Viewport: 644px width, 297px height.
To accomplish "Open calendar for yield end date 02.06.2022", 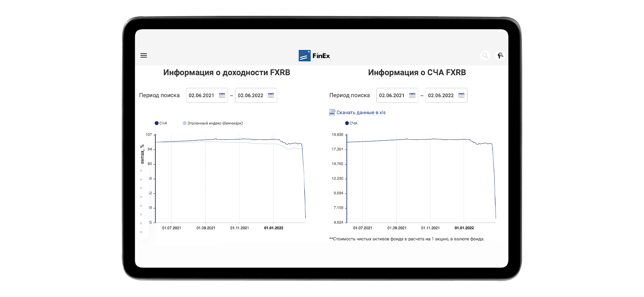I will pyautogui.click(x=271, y=95).
